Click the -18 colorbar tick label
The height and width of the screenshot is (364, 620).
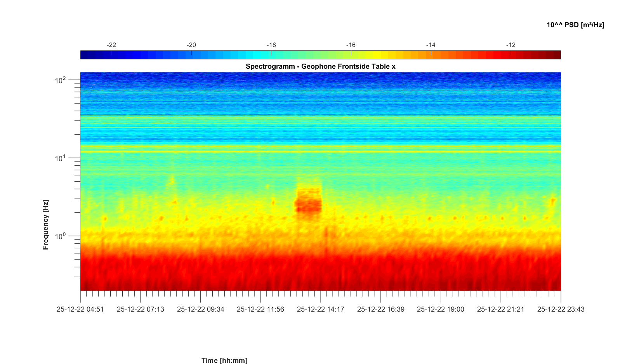(x=271, y=45)
